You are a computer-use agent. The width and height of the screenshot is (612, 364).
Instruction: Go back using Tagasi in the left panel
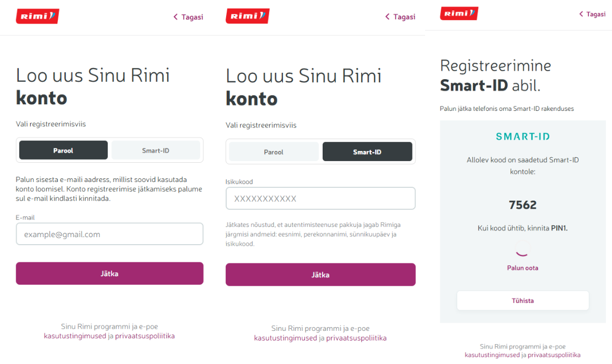click(188, 17)
